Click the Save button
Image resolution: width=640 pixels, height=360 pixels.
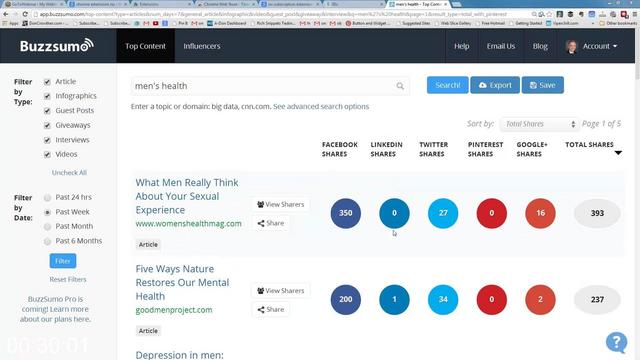(542, 85)
